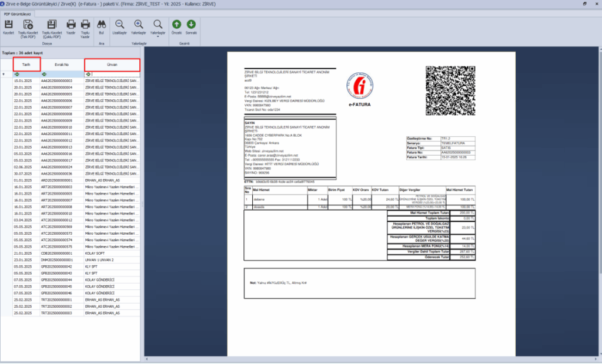This screenshot has height=364, width=602.
Task: Select the KOLAY SOFT record row
Action: (71, 254)
